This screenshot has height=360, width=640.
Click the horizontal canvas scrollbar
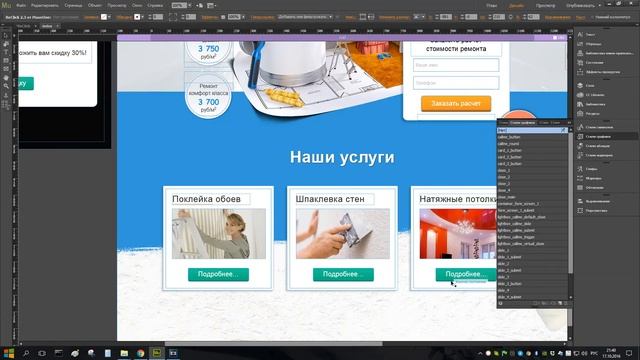[273, 344]
